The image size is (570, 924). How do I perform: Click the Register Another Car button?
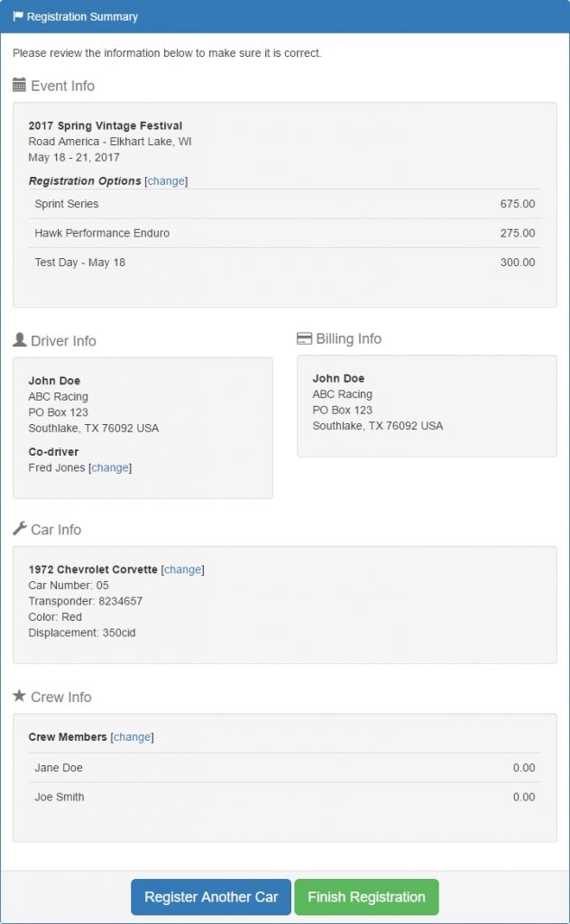(x=211, y=897)
